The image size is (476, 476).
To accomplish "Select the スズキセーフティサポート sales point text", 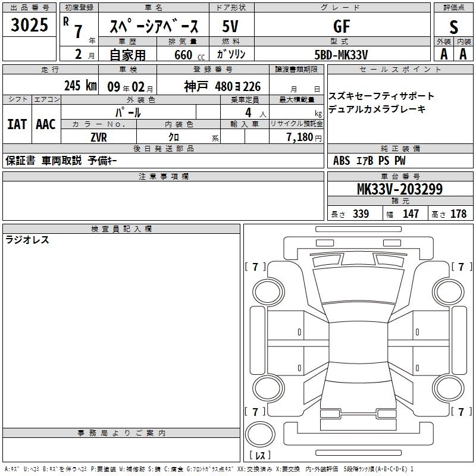I will 381,96.
